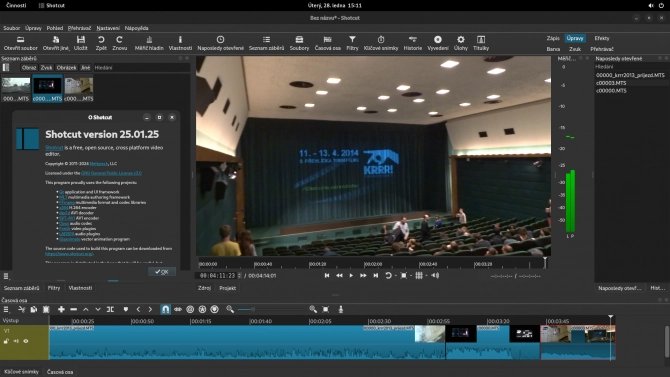This screenshot has width=670, height=377.
Task: Remove clip with the timeline minus icon
Action: click(73, 309)
